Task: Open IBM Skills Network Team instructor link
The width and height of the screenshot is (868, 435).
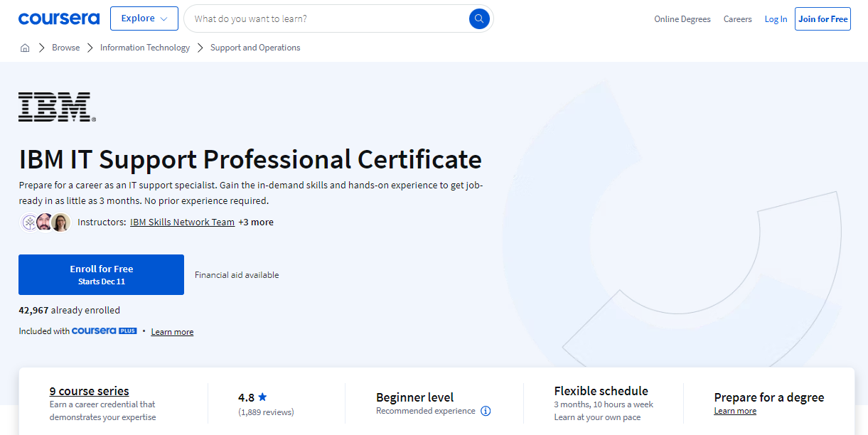Action: pos(182,222)
